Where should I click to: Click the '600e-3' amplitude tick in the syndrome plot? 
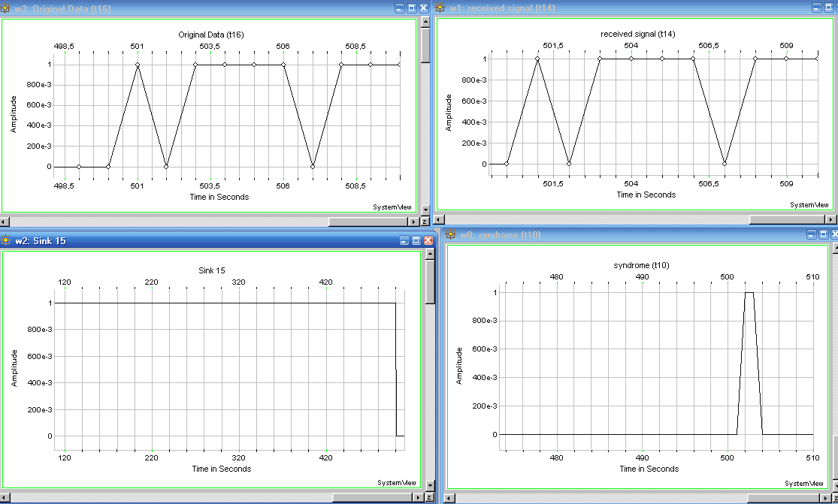[x=485, y=349]
